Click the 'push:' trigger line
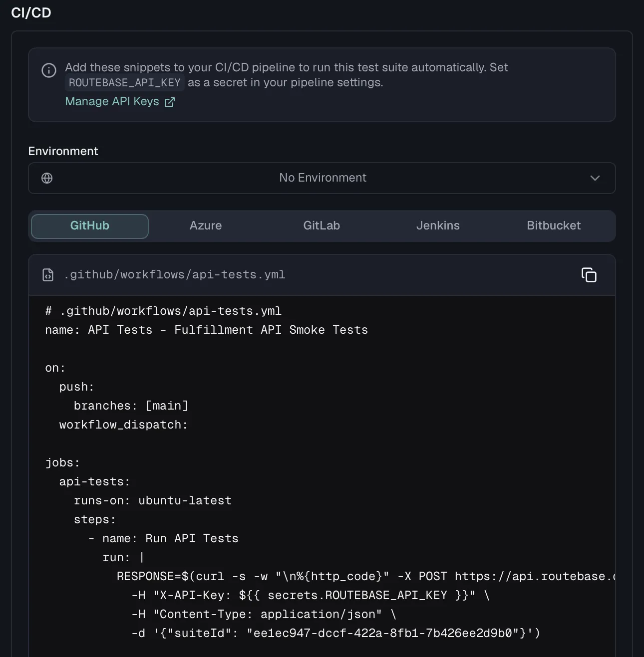644x657 pixels. click(x=77, y=387)
